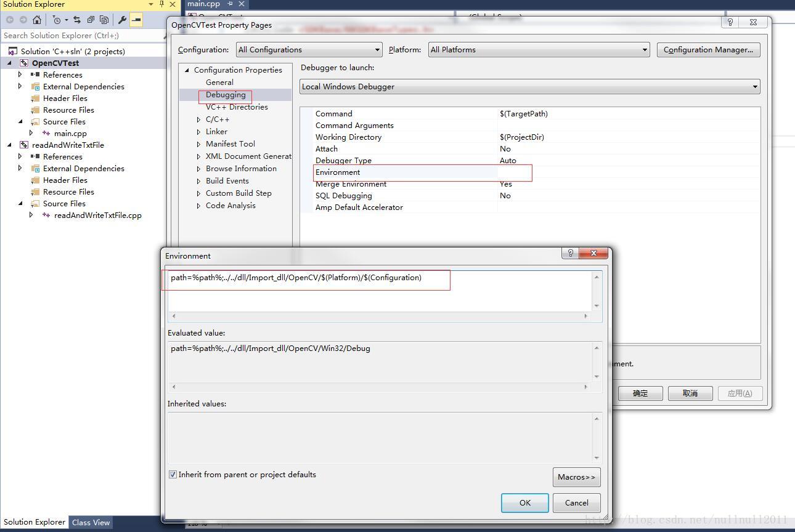The height and width of the screenshot is (532, 795).
Task: Click the Solution 'C++sln' icon
Action: coord(13,51)
